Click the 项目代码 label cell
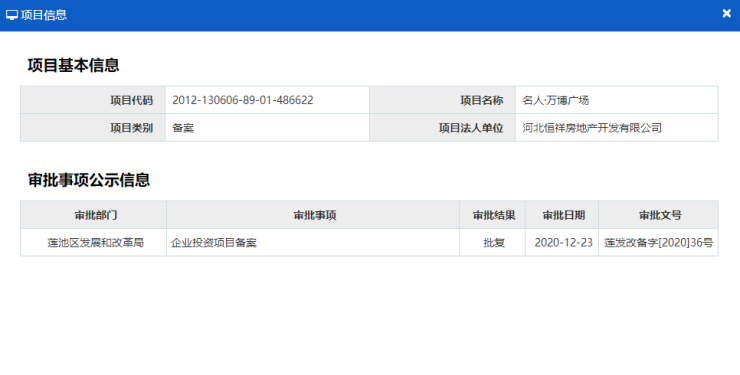Screen dimensions: 740x375 [x=93, y=100]
